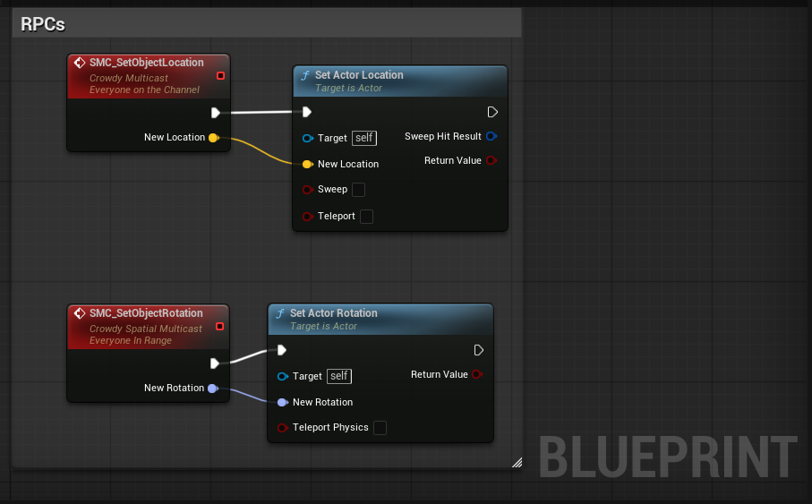Screen dimensions: 812x504
Task: Click Set Actor Rotation execution input pin
Action: coord(282,350)
